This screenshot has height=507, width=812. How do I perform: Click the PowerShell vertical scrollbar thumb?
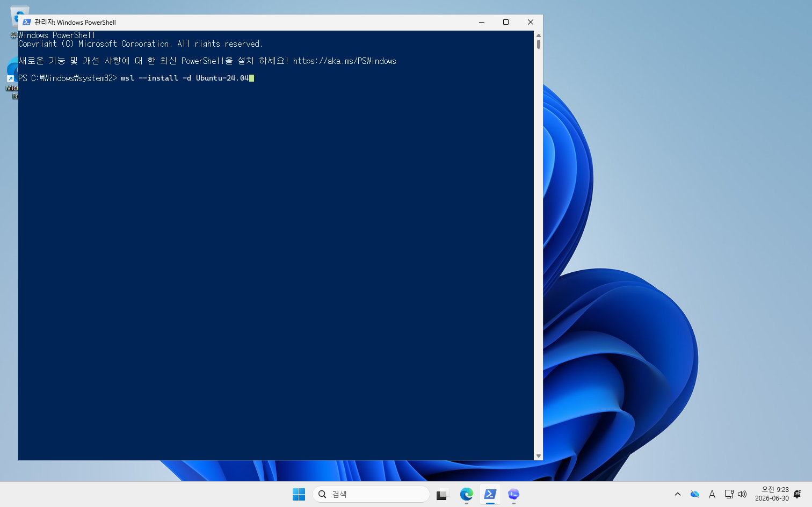(538, 44)
